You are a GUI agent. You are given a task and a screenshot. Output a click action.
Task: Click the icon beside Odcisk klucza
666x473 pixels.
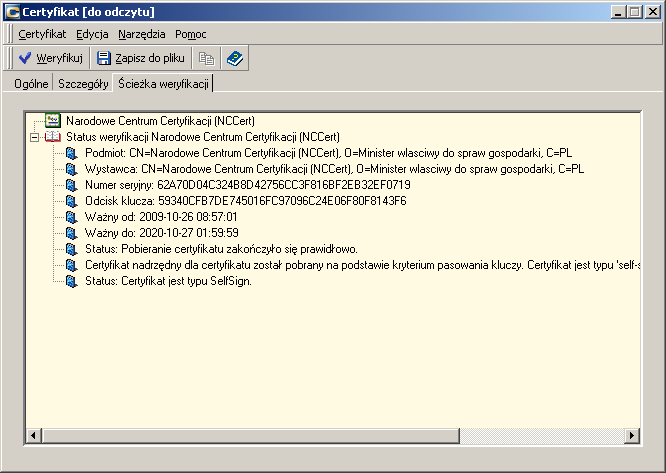tap(72, 201)
